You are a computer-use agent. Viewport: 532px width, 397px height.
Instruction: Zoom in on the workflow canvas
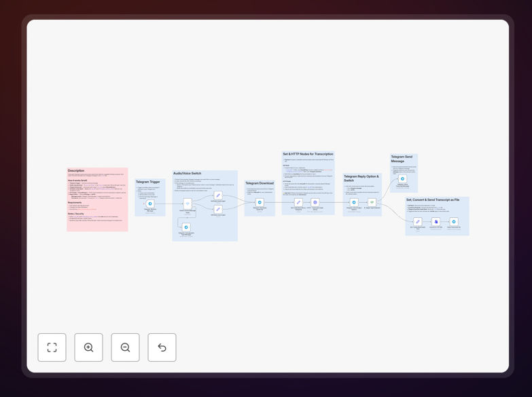tap(88, 347)
